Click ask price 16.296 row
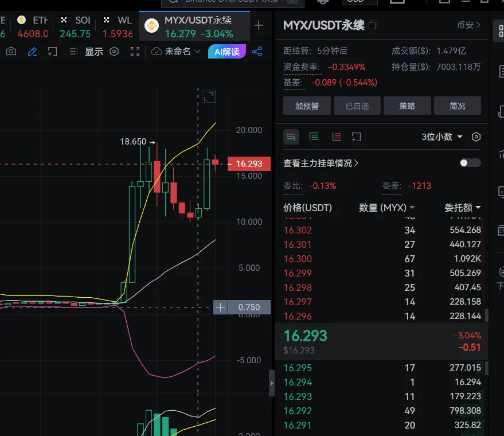Image resolution: width=504 pixels, height=436 pixels. click(382, 317)
